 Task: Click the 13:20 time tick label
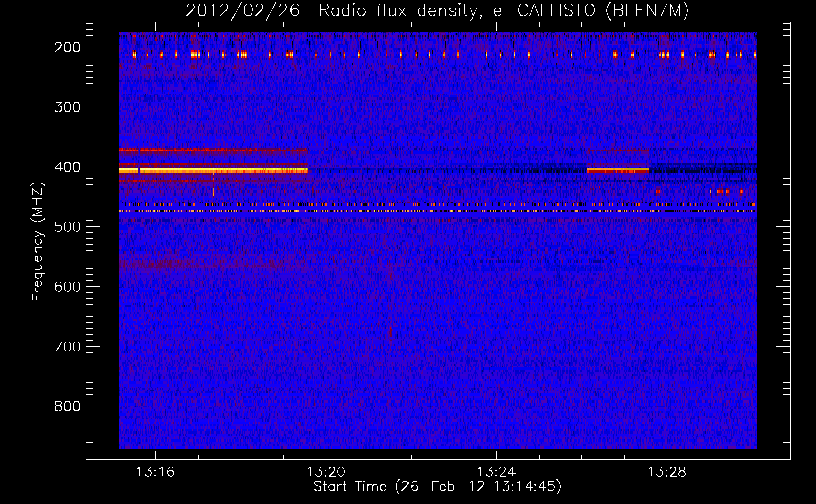[x=326, y=472]
